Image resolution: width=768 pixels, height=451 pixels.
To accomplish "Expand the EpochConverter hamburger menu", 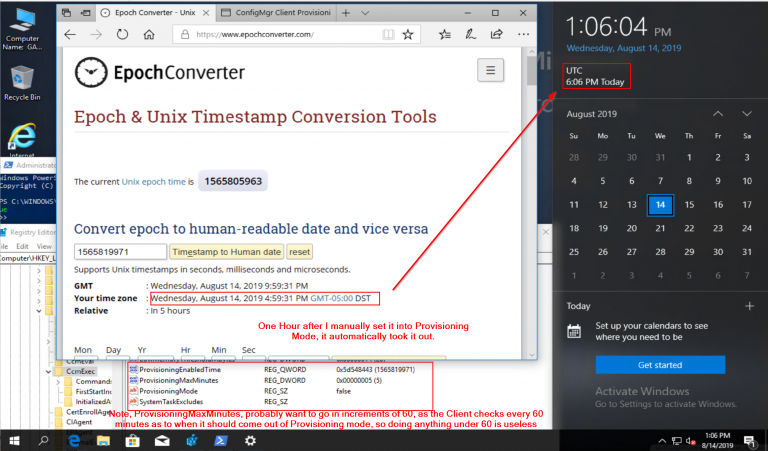I will point(490,70).
